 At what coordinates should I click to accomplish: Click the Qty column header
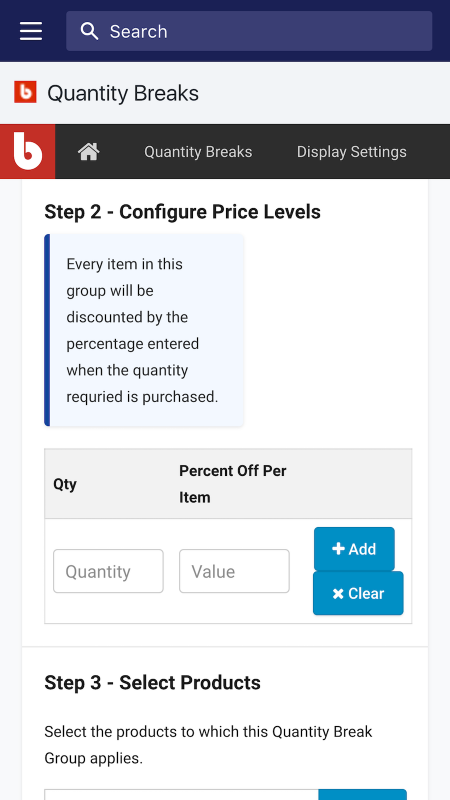(x=65, y=484)
